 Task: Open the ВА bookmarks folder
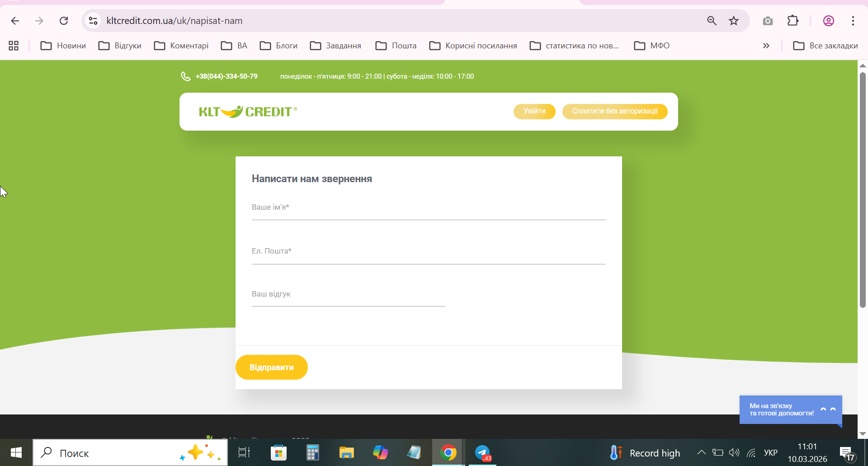(234, 46)
